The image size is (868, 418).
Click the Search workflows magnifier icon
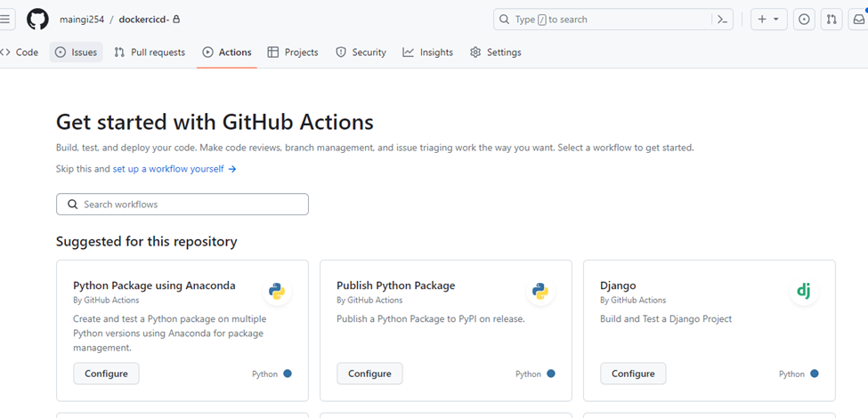point(72,204)
